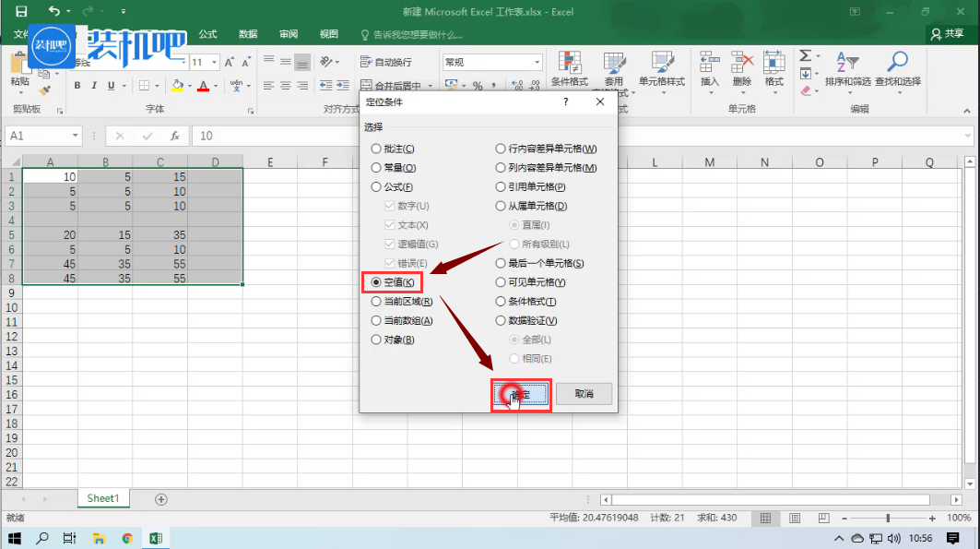Select the 当前区域(R) radio option
Screen dimensions: 980x549
(375, 302)
